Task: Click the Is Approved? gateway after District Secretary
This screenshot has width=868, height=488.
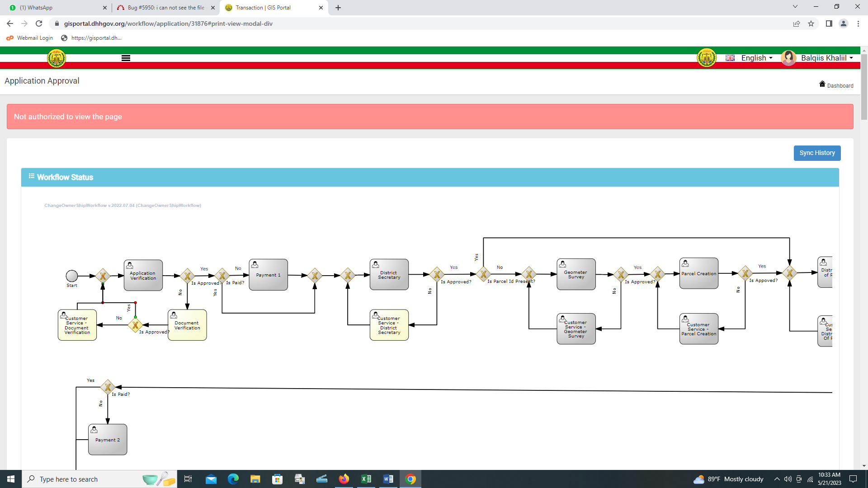Action: tap(437, 274)
